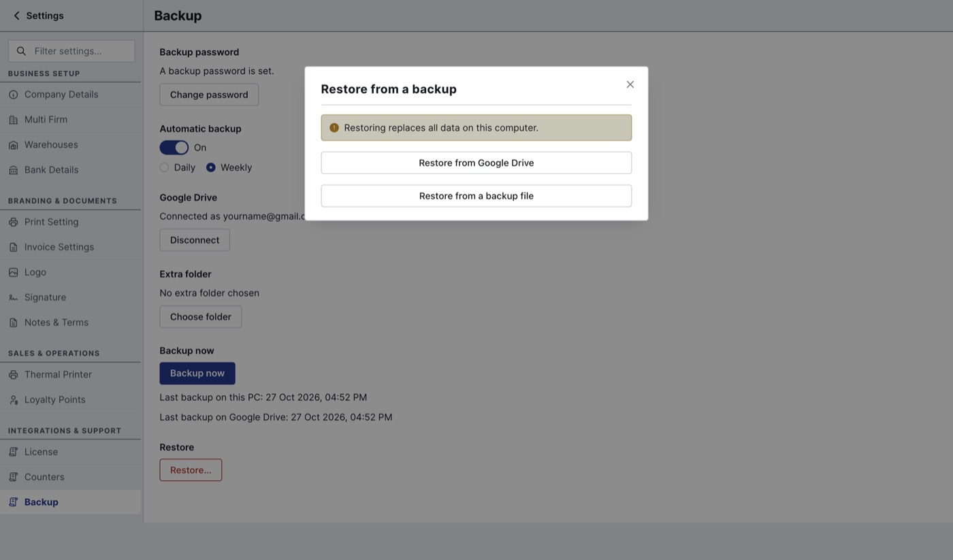Viewport: 953px width, 560px height.
Task: Click the Change password button
Action: coord(209,95)
